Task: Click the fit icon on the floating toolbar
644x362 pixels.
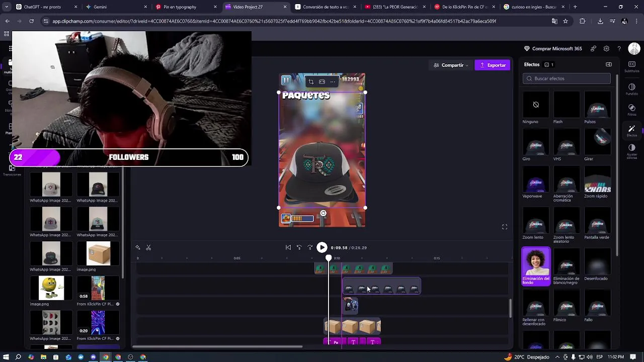Action: [x=322, y=81]
